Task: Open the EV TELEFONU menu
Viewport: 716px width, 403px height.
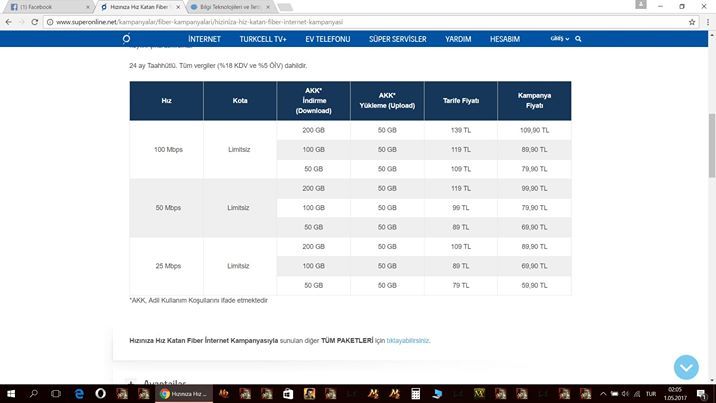Action: pos(328,39)
